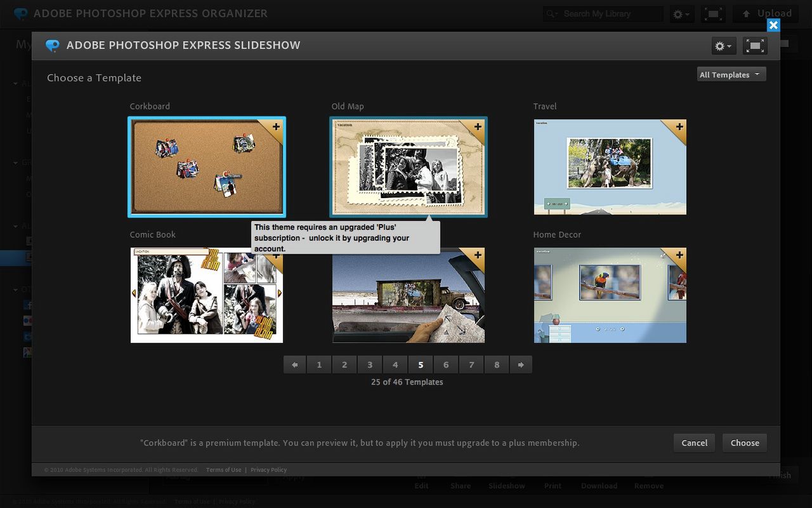Open the All Templates dropdown
The width and height of the screenshot is (812, 508).
coord(731,75)
